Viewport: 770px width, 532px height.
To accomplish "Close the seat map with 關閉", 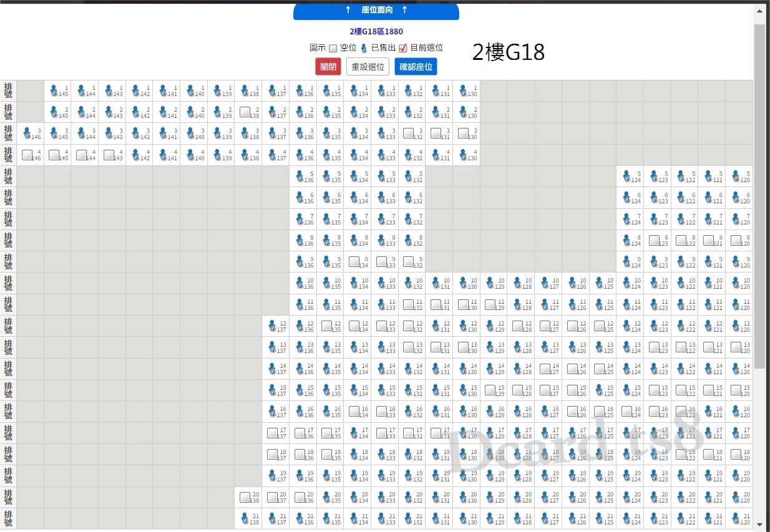I will tap(328, 67).
